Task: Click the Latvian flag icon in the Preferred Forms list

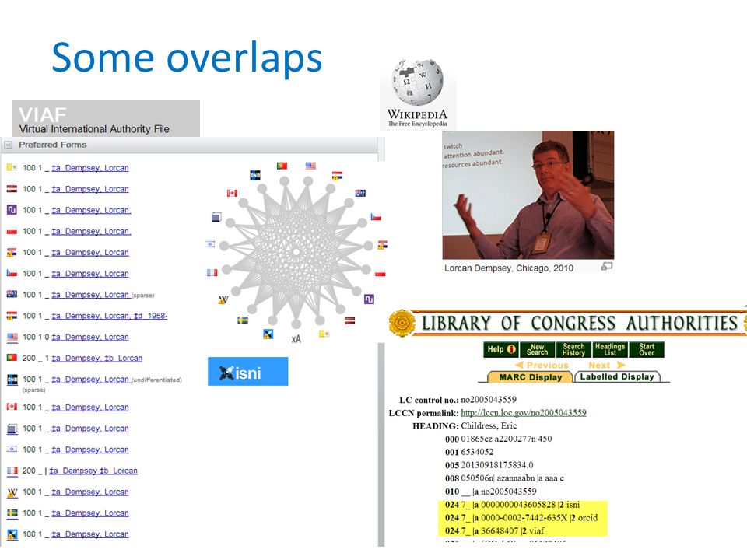Action: [12, 189]
